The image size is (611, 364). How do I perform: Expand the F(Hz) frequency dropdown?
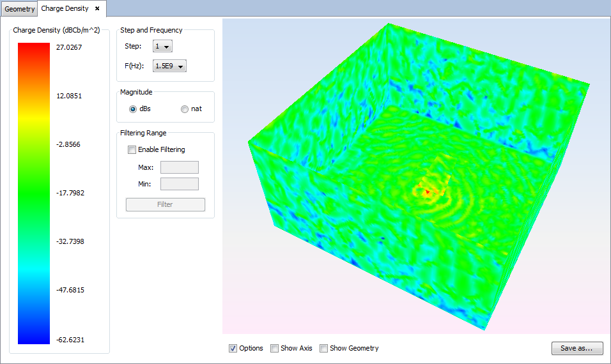click(170, 66)
